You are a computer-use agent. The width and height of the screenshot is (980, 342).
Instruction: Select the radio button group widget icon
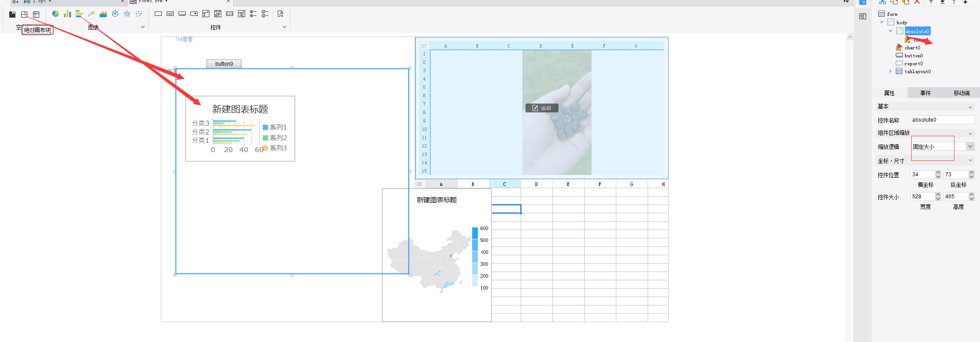[x=253, y=14]
